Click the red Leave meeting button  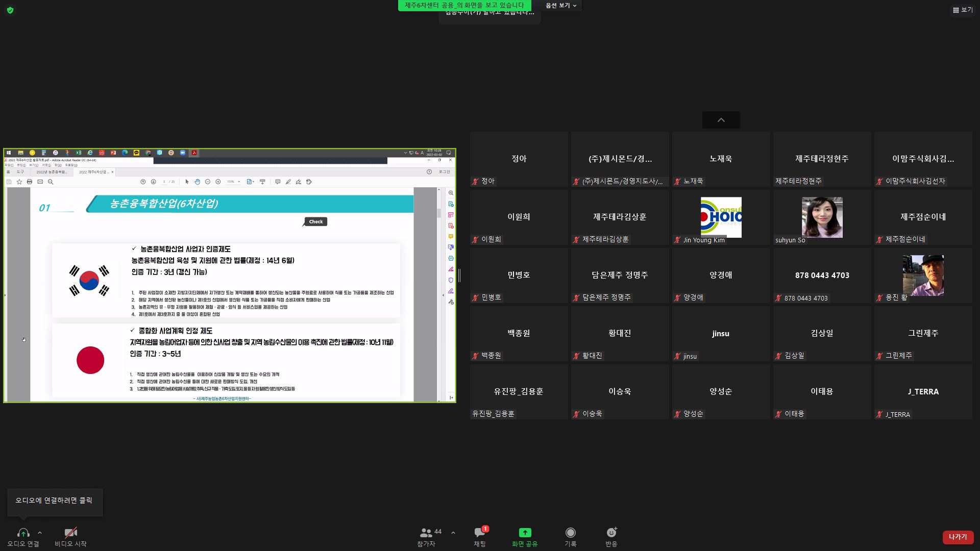[958, 537]
